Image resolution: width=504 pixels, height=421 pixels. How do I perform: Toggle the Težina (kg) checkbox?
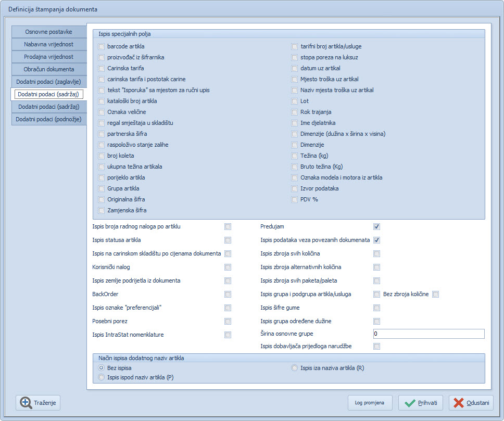[295, 156]
